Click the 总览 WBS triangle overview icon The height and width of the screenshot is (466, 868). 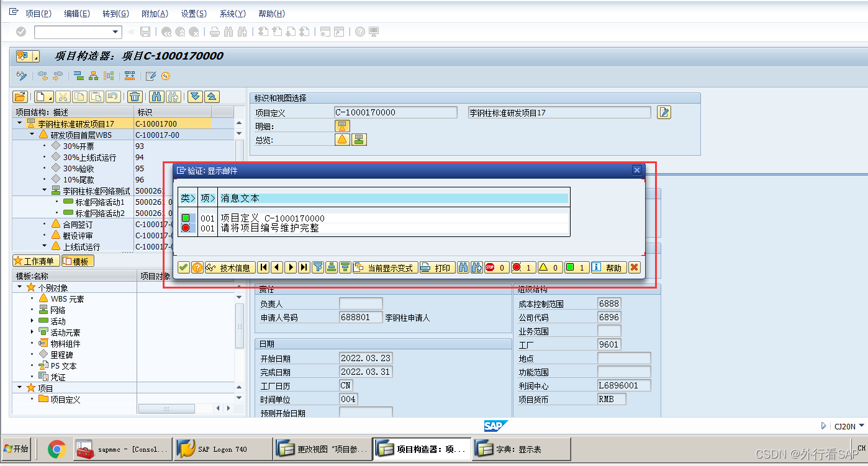coord(342,140)
